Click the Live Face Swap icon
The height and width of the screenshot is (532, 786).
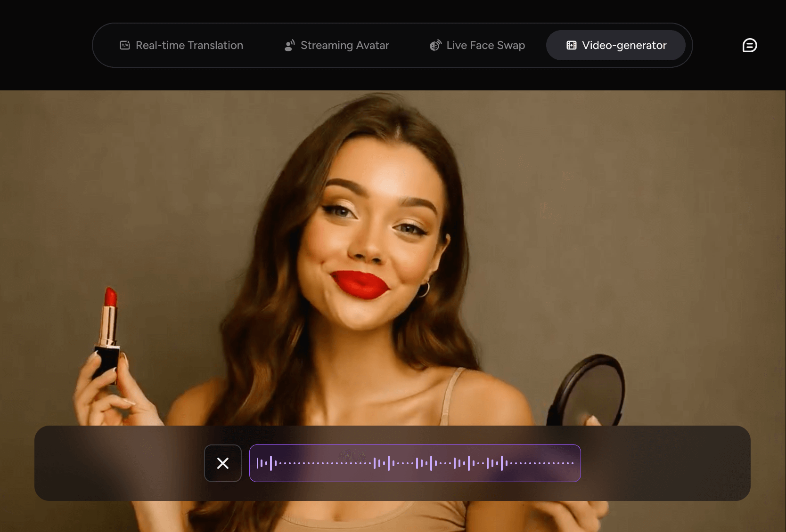pos(435,45)
